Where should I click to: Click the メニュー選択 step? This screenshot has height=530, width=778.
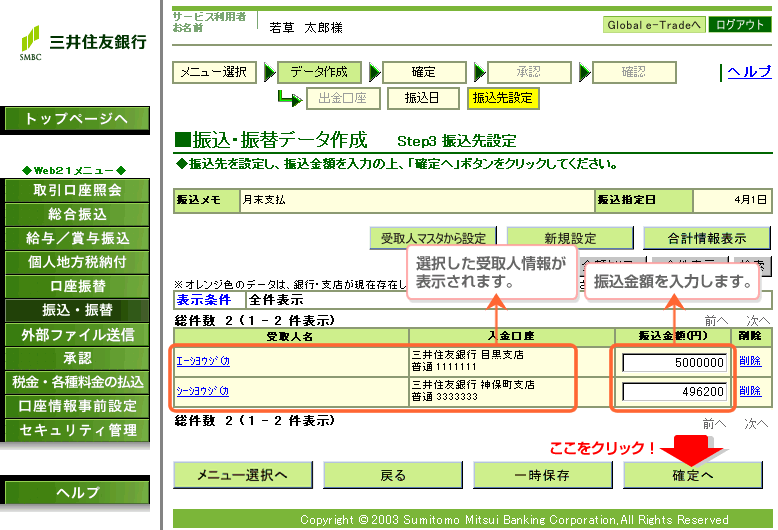(x=214, y=72)
